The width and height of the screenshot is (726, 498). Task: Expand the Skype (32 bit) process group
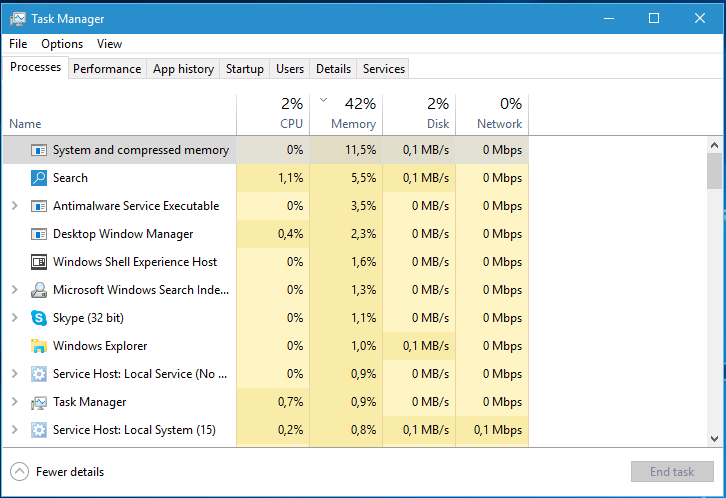pyautogui.click(x=14, y=318)
